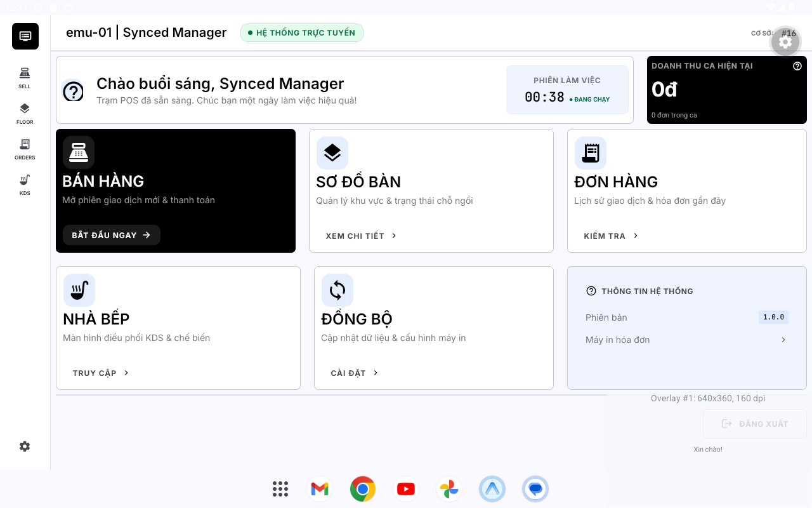The image size is (812, 508).
Task: Open Messages app from the taskbar
Action: [535, 489]
